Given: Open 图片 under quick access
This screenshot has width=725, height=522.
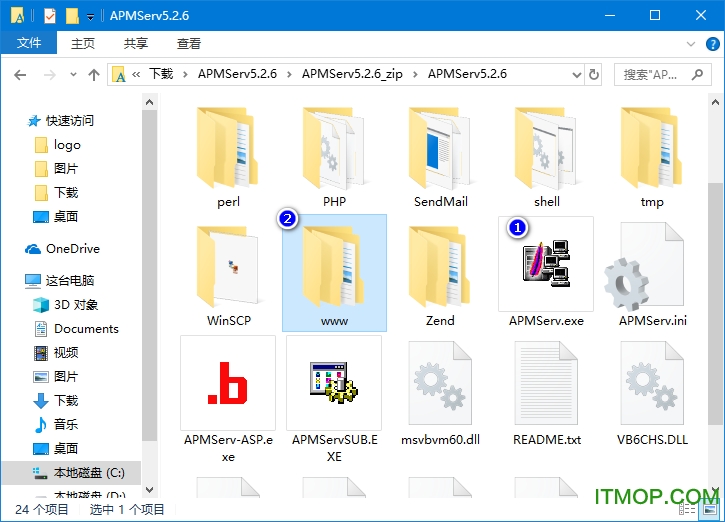Looking at the screenshot, I should tap(56, 169).
